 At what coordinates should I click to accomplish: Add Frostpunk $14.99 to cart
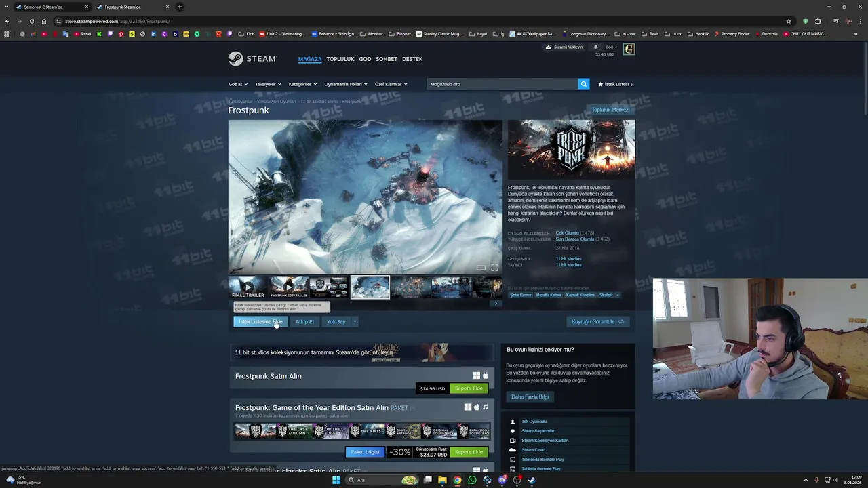(469, 388)
